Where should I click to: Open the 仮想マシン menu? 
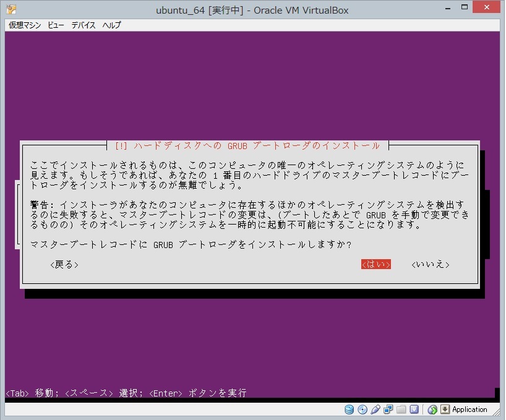pyautogui.click(x=25, y=25)
